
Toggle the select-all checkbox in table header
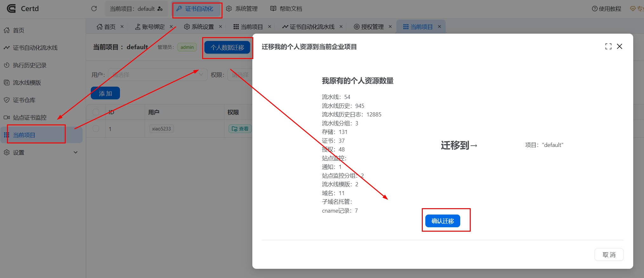point(96,112)
